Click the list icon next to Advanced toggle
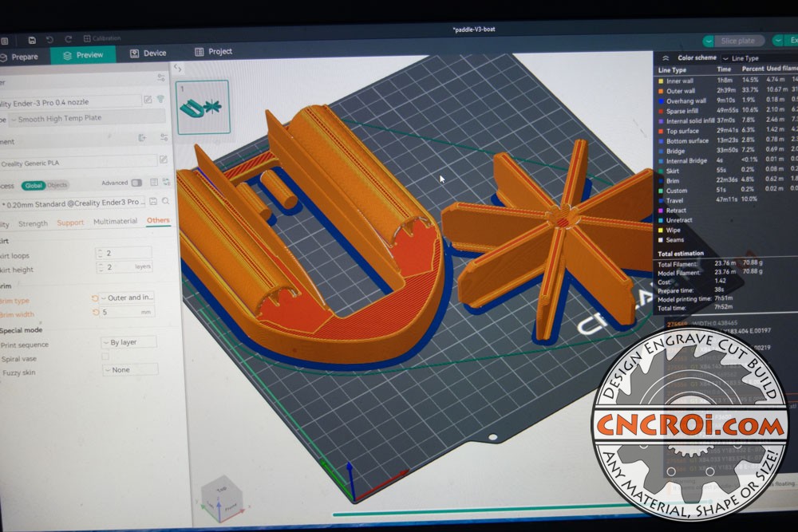The image size is (798, 532). tap(154, 182)
